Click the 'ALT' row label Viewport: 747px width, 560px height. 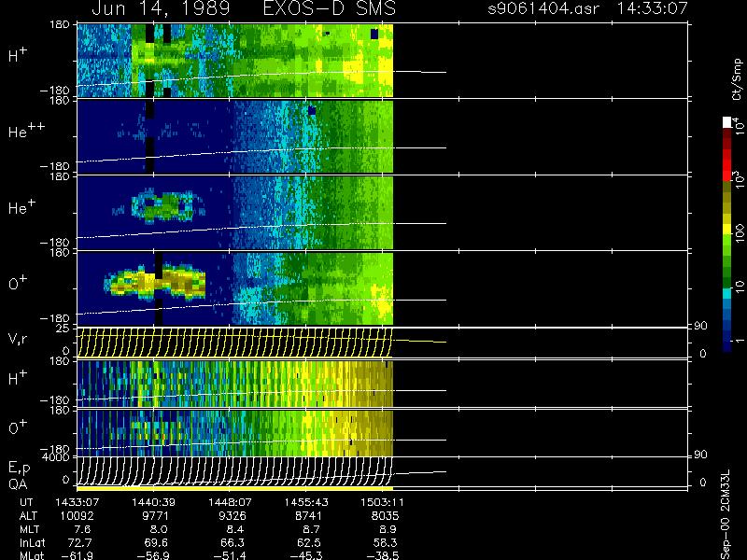coord(29,516)
